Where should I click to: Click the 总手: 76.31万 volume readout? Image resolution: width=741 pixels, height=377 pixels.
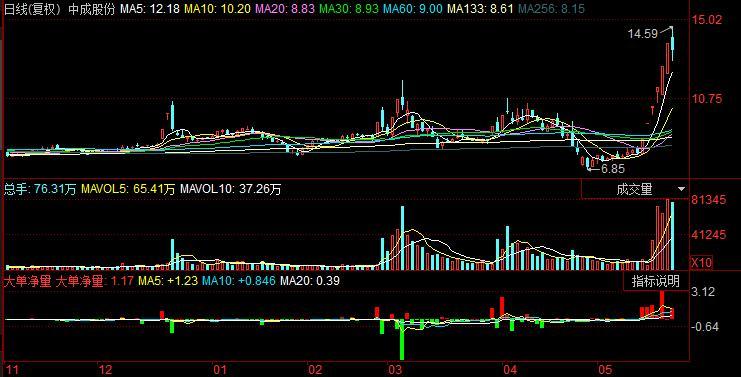tap(40, 189)
